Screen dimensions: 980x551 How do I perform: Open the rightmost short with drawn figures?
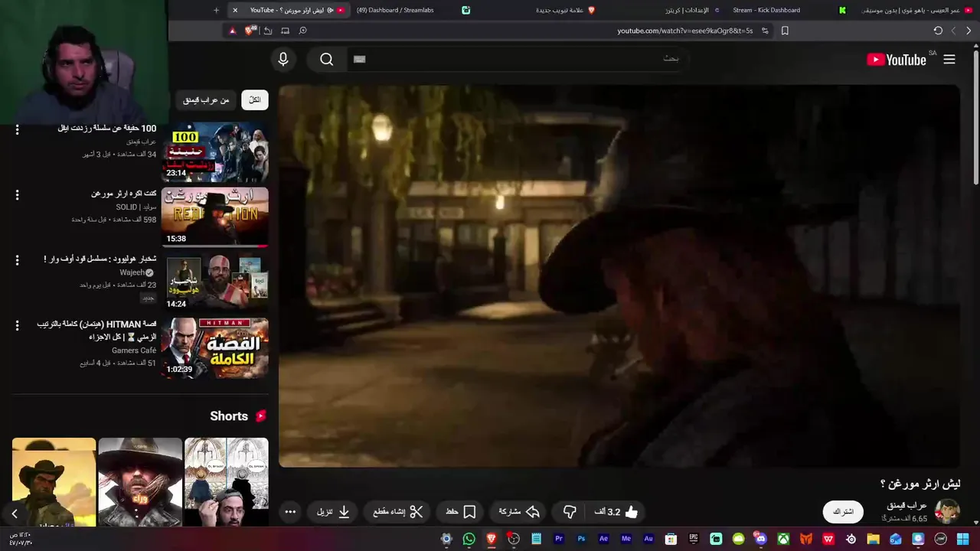(x=227, y=482)
